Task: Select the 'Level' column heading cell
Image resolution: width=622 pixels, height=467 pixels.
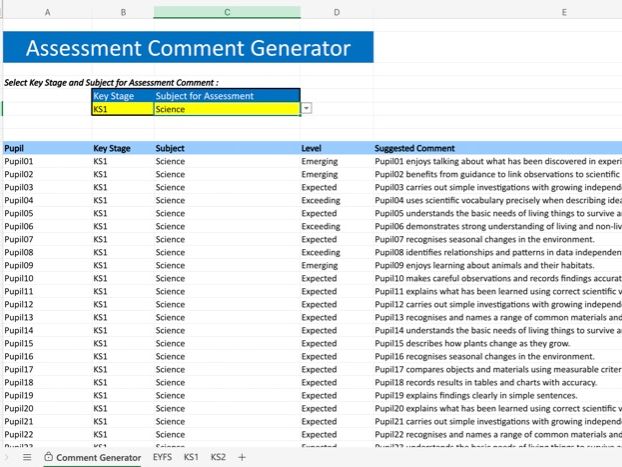Action: [336, 148]
